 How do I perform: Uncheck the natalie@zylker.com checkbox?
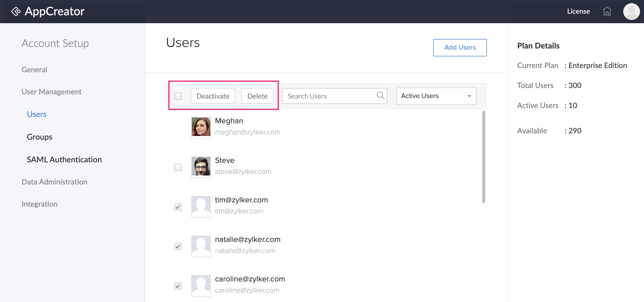click(178, 246)
